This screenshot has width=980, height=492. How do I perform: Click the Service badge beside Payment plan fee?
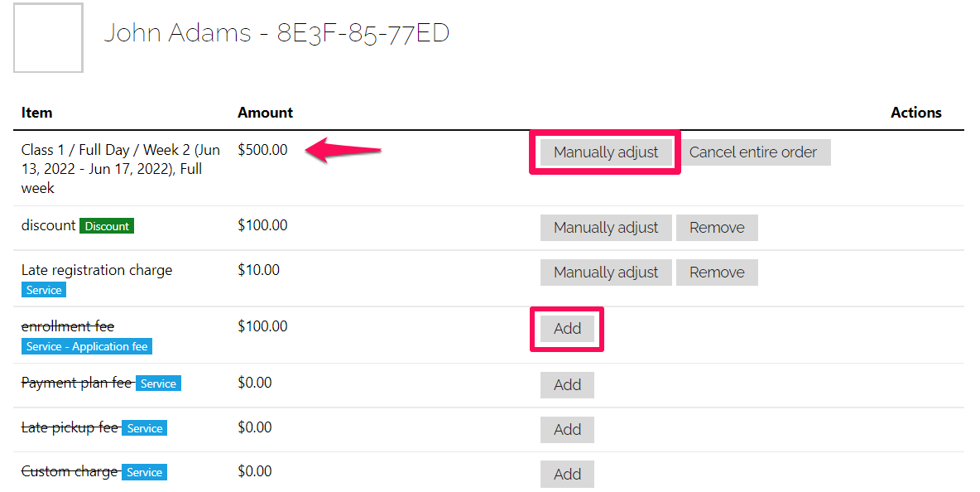point(158,383)
